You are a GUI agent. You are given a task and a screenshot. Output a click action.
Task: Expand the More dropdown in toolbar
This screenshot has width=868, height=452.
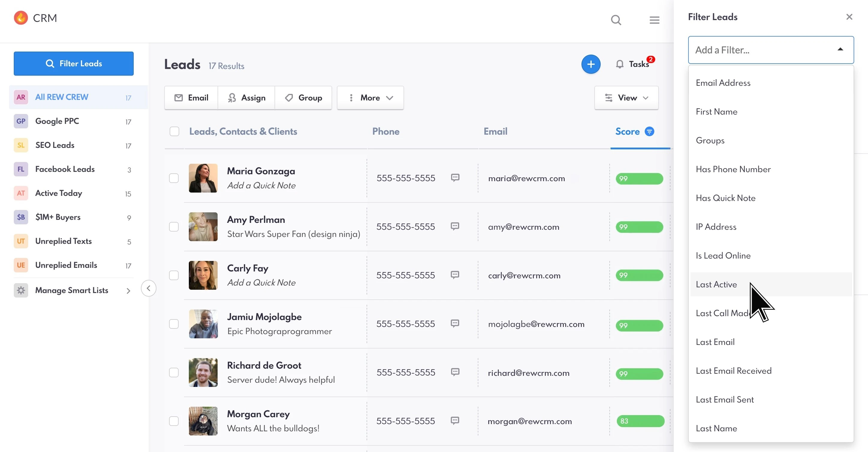coord(370,98)
